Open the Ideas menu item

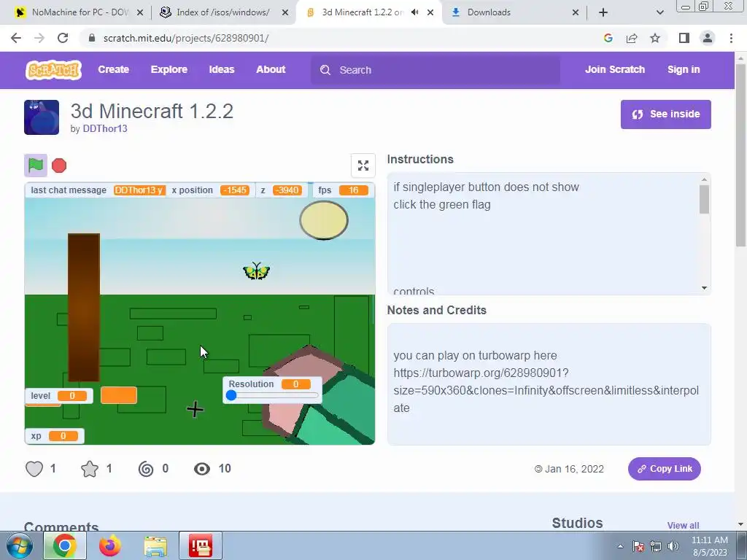pyautogui.click(x=222, y=69)
